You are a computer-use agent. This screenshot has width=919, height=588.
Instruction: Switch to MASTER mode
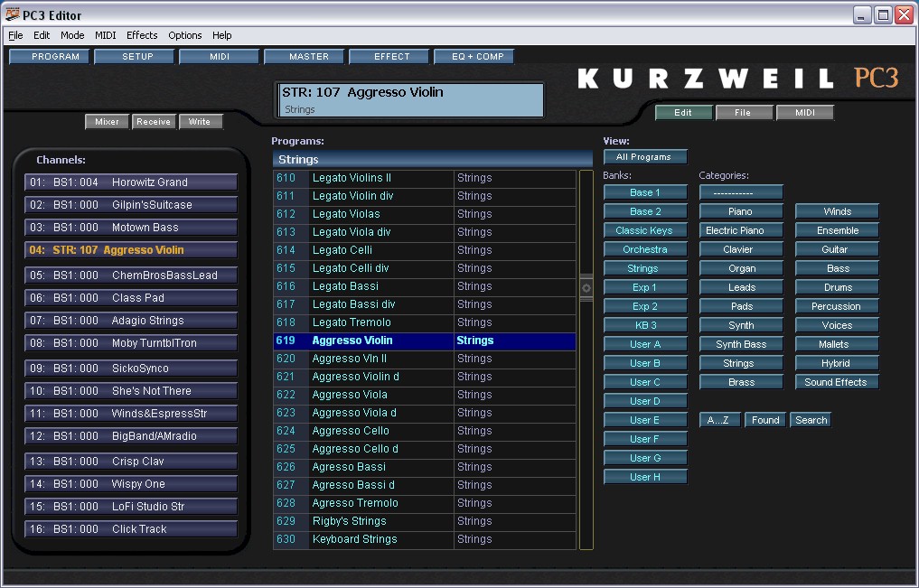click(305, 56)
